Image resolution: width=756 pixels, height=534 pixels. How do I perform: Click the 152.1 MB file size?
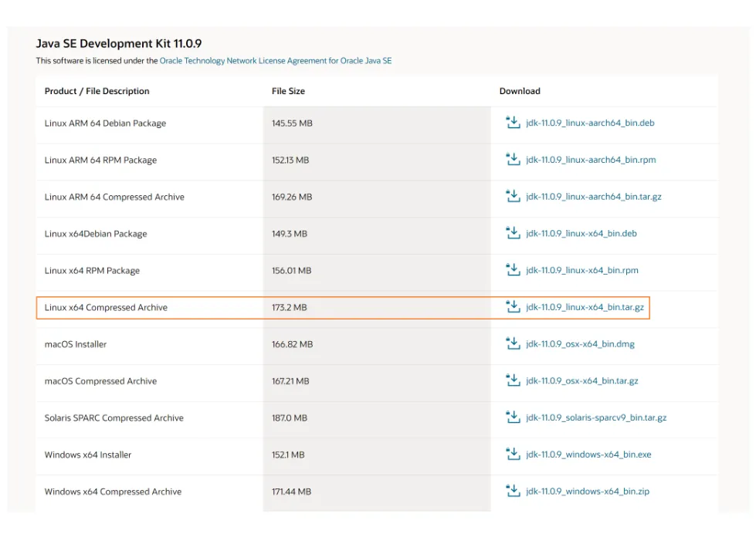288,455
